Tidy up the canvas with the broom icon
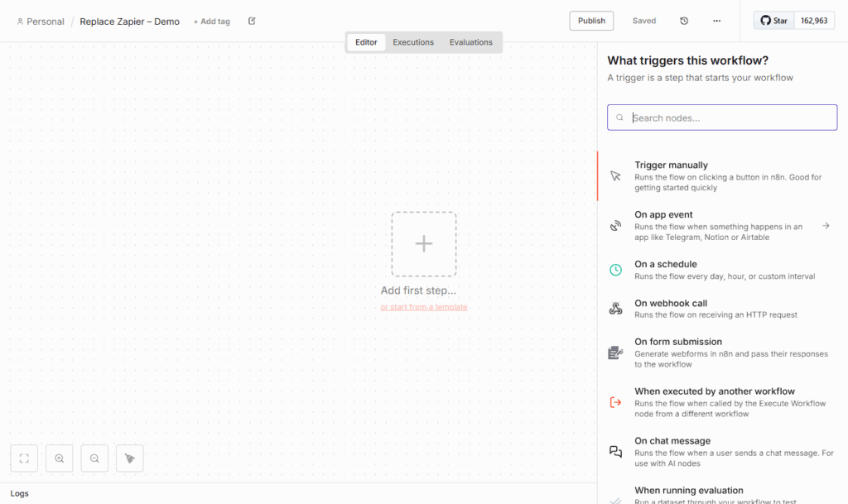Screen dimensions: 848x504 [x=129, y=458]
